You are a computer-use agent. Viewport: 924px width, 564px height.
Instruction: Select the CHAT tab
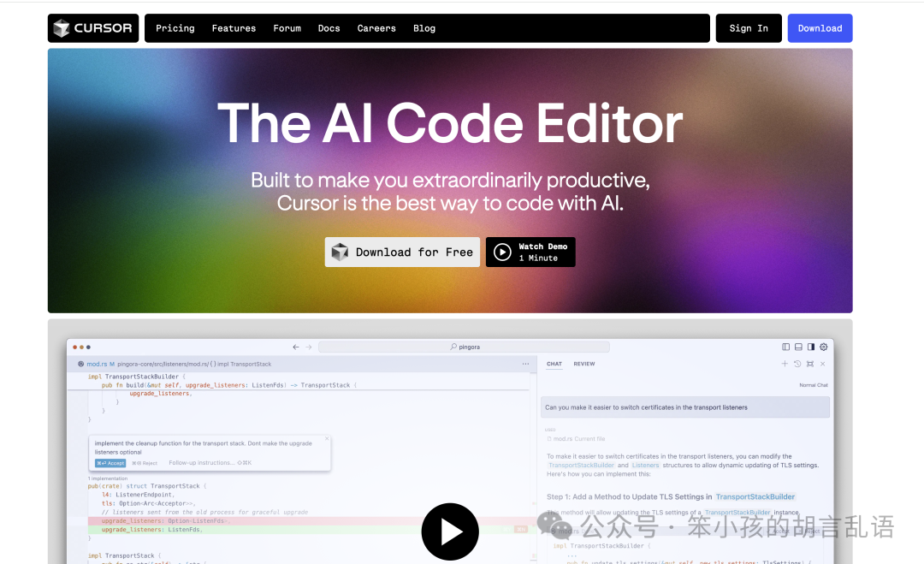point(554,365)
